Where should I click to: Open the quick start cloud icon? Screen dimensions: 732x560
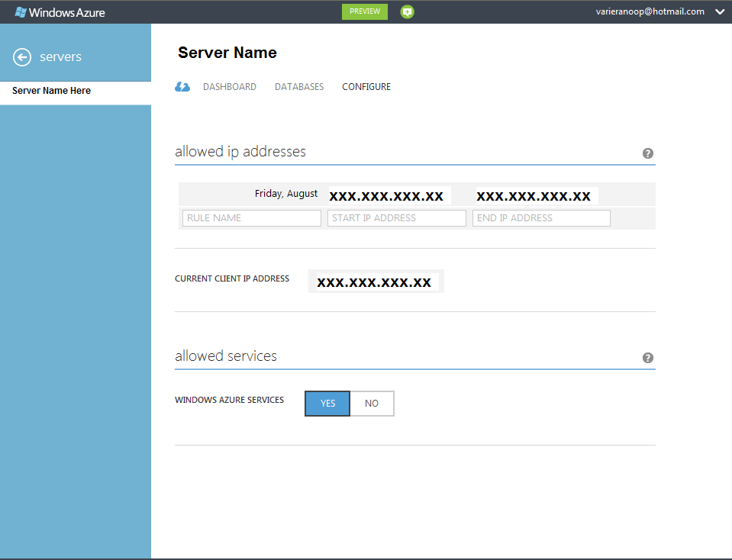(182, 87)
